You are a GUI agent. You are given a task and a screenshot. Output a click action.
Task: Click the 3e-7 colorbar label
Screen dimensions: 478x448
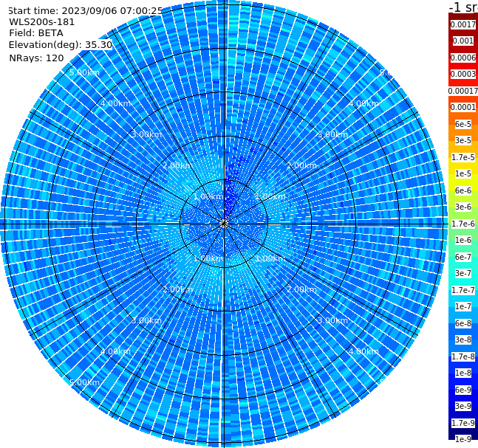tap(463, 273)
